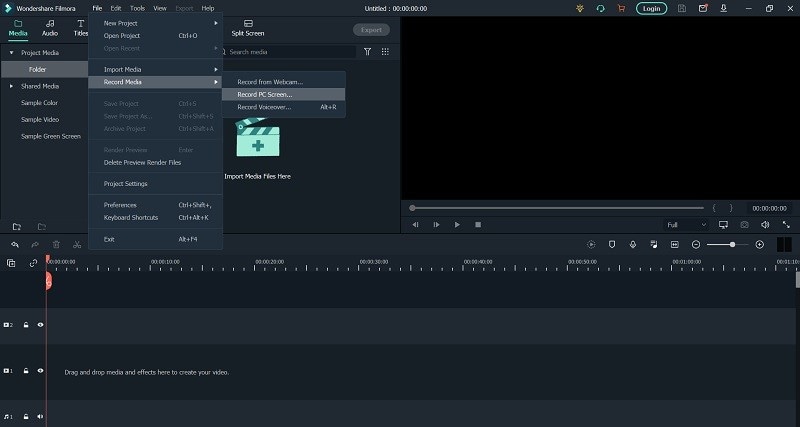Click the scissors split icon in timeline toolbar
The image size is (800, 427).
pos(77,245)
